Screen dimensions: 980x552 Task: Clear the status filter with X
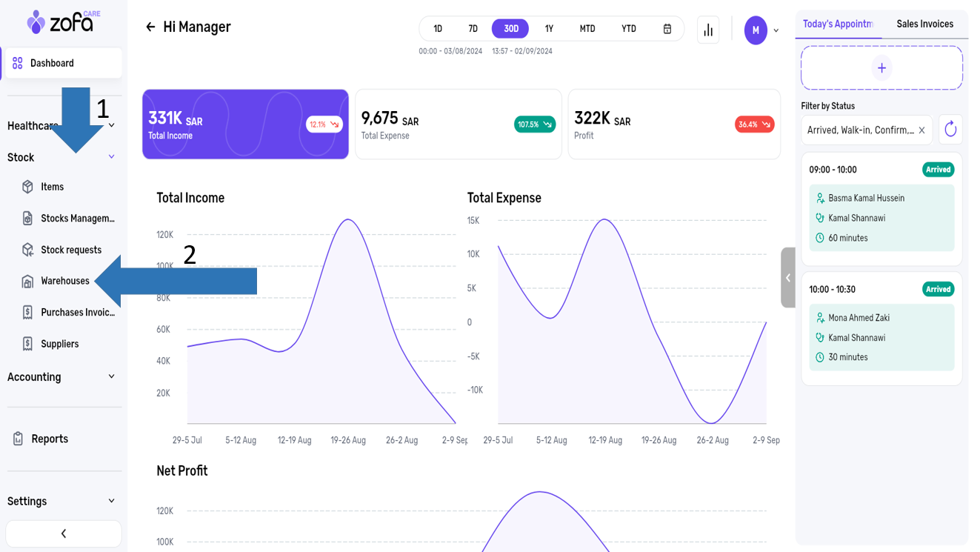pos(921,130)
